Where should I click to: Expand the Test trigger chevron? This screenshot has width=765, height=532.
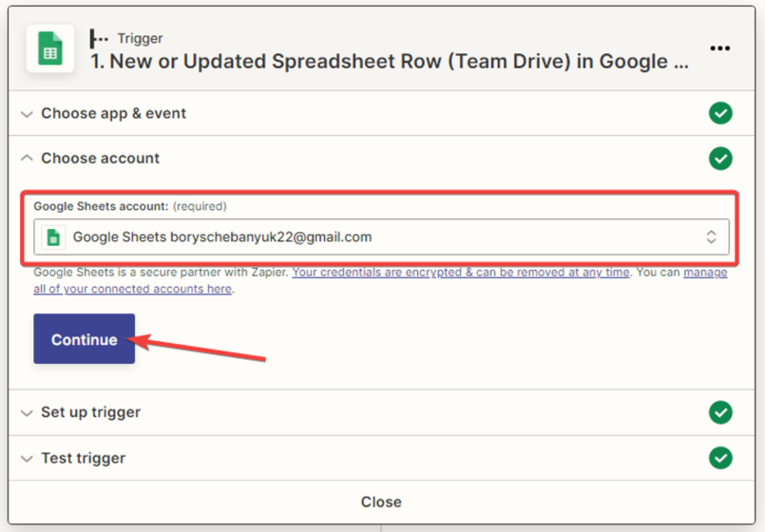pyautogui.click(x=27, y=459)
